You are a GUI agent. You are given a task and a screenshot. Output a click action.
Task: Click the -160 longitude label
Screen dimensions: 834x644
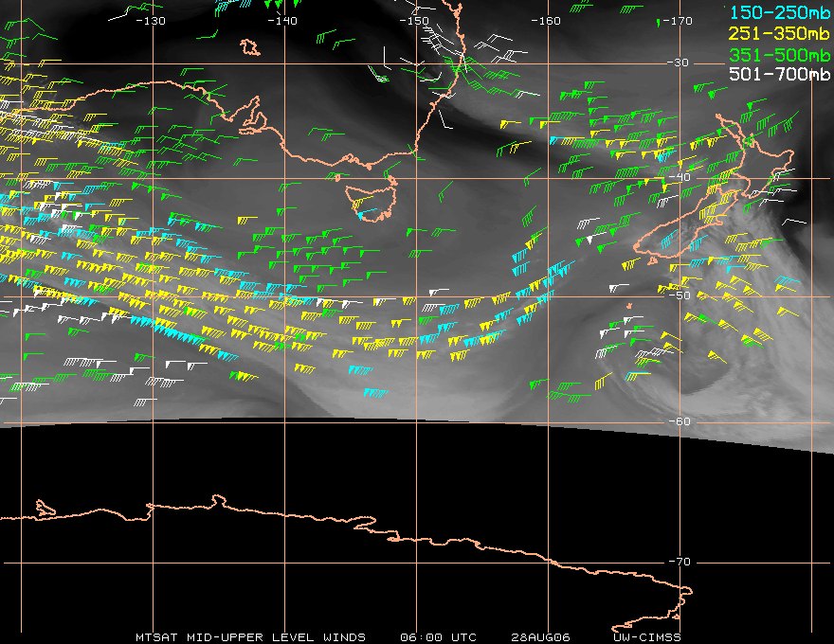pos(546,21)
